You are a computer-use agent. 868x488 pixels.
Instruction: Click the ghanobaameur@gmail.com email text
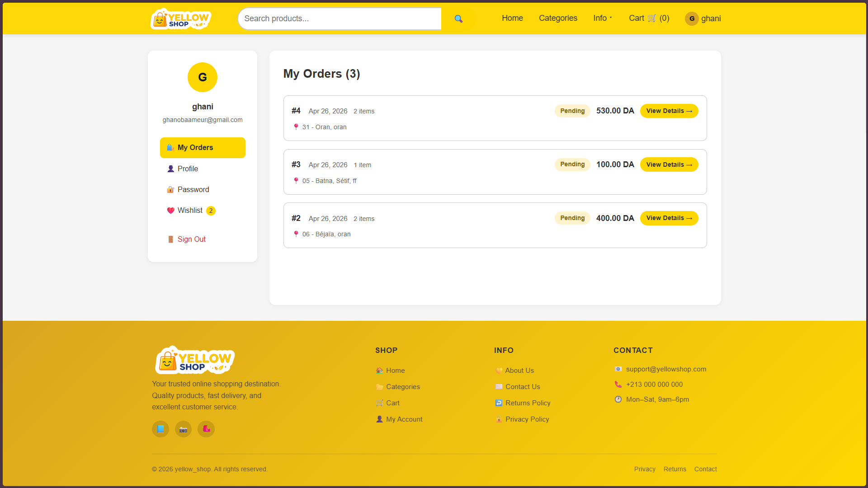(x=203, y=120)
